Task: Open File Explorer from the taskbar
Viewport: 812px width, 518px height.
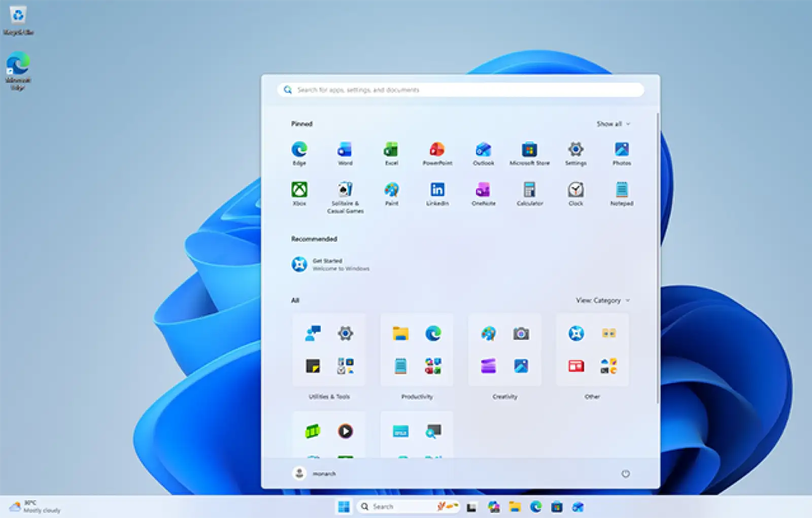Action: (x=515, y=507)
